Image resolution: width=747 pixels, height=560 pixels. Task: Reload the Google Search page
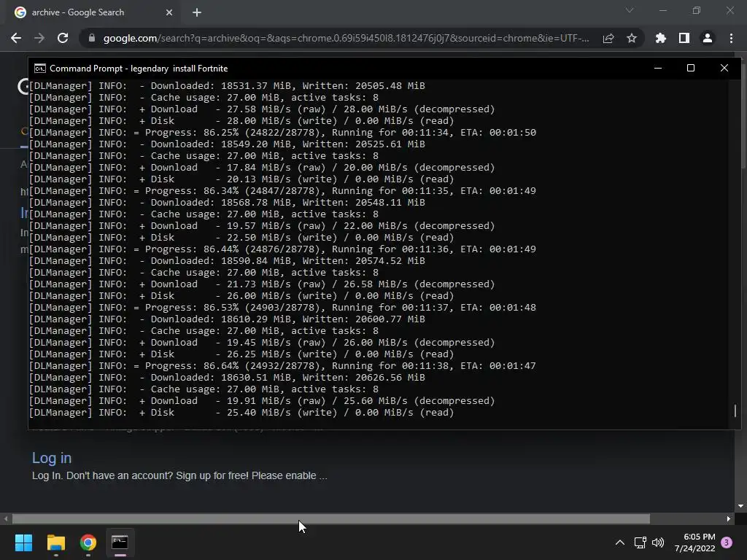pyautogui.click(x=63, y=38)
